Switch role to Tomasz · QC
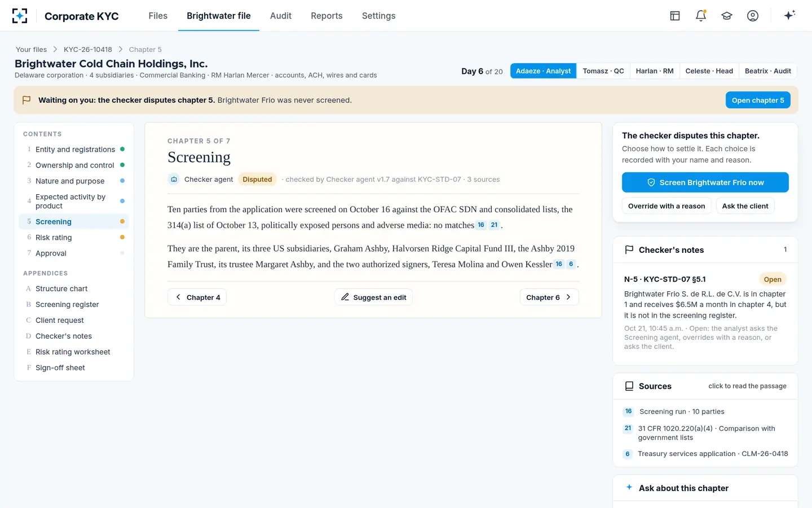Image resolution: width=812 pixels, height=508 pixels. point(603,71)
